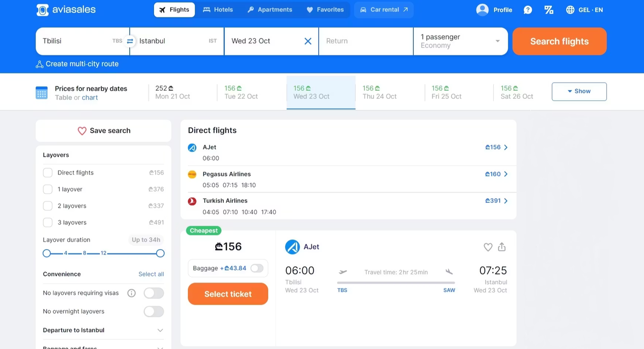
Task: Check the 1 layover filter
Action: click(x=48, y=189)
